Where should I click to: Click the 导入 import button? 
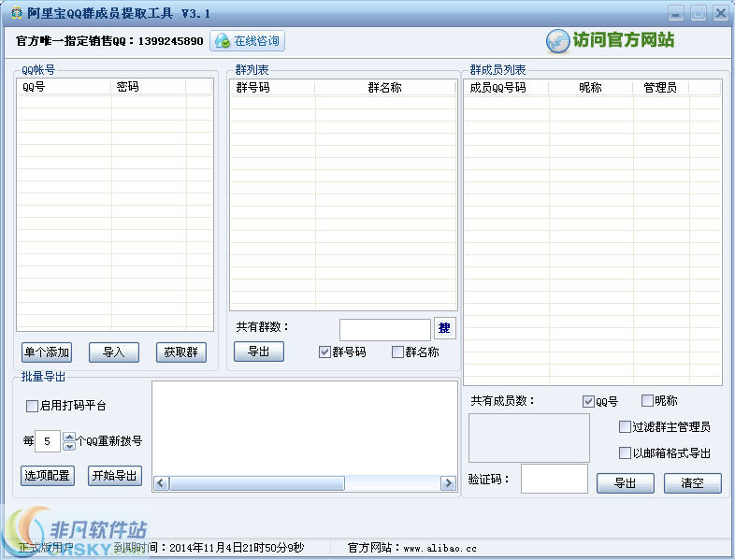(114, 352)
